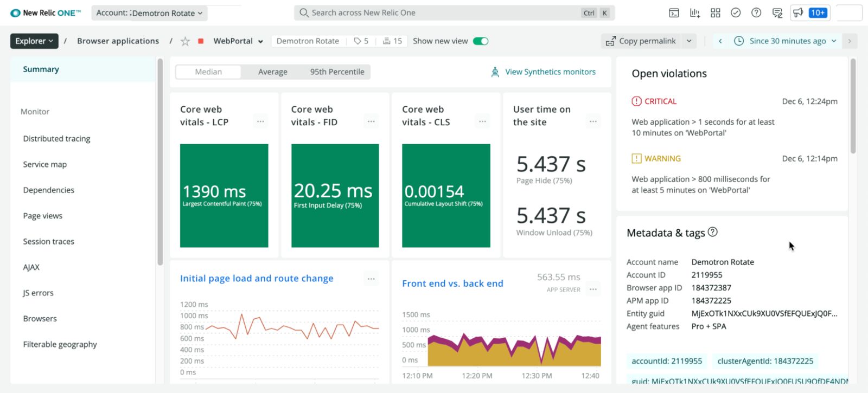Click the feedback chat pencil icon
The width and height of the screenshot is (868, 393).
pyautogui.click(x=777, y=13)
